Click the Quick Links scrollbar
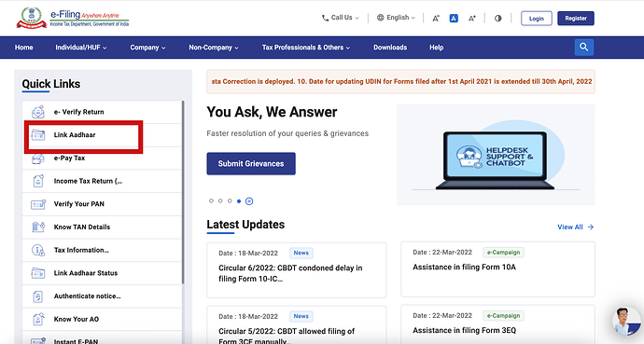Viewport: 644px width, 344px height. pos(183,192)
